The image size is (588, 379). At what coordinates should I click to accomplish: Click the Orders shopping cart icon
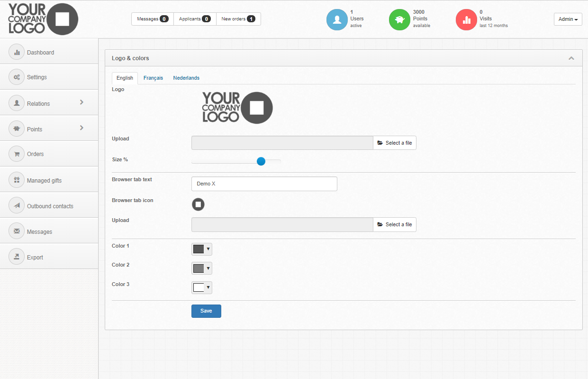click(x=17, y=154)
